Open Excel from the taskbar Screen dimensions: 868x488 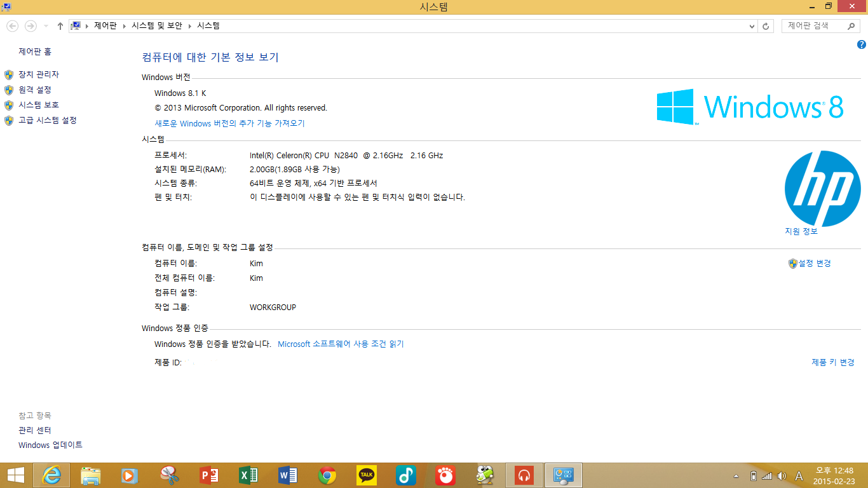point(248,475)
